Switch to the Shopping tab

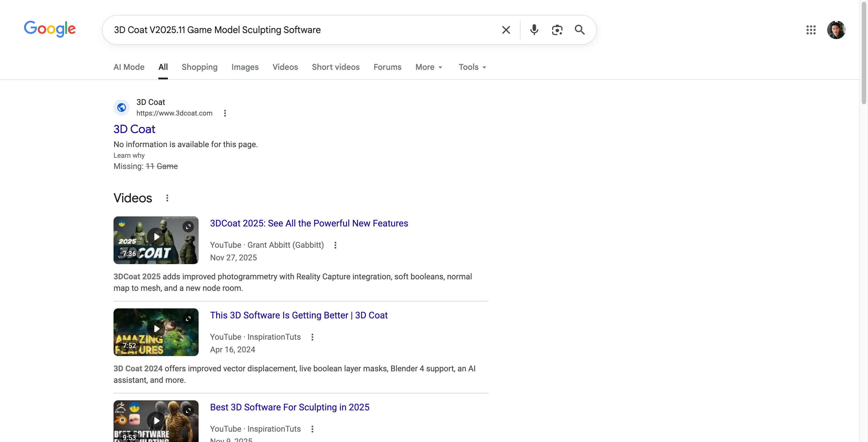pyautogui.click(x=199, y=67)
